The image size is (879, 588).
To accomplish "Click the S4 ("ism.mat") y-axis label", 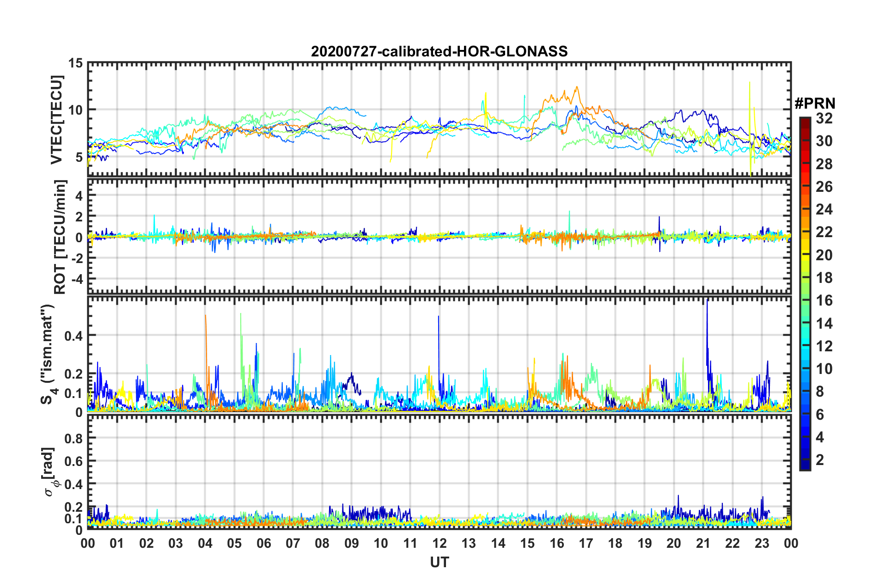I will [49, 354].
